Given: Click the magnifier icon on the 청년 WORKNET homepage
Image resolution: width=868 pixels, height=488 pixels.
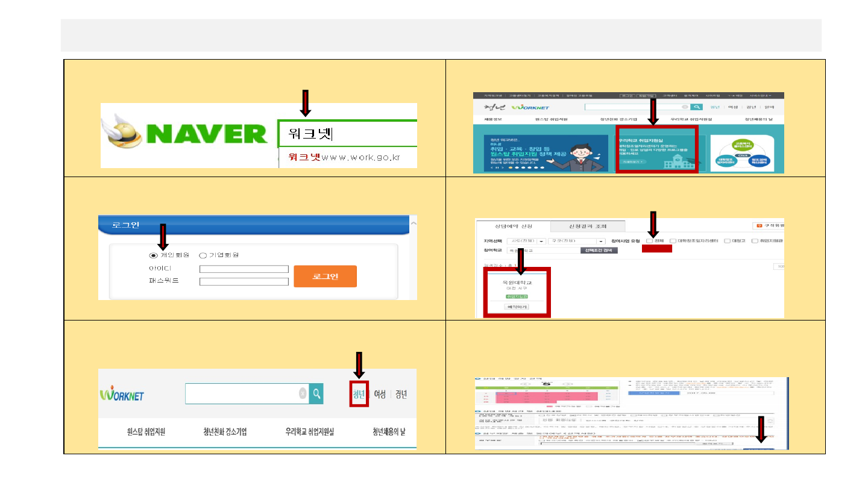Looking at the screenshot, I should [x=696, y=107].
